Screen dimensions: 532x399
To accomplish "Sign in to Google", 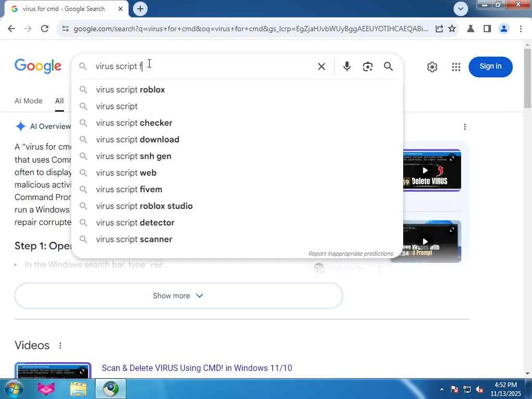I will tap(490, 66).
